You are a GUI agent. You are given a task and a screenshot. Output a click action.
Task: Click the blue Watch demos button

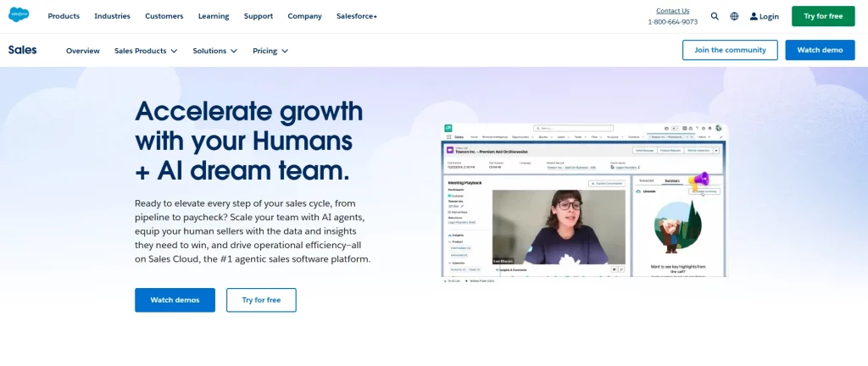[175, 300]
